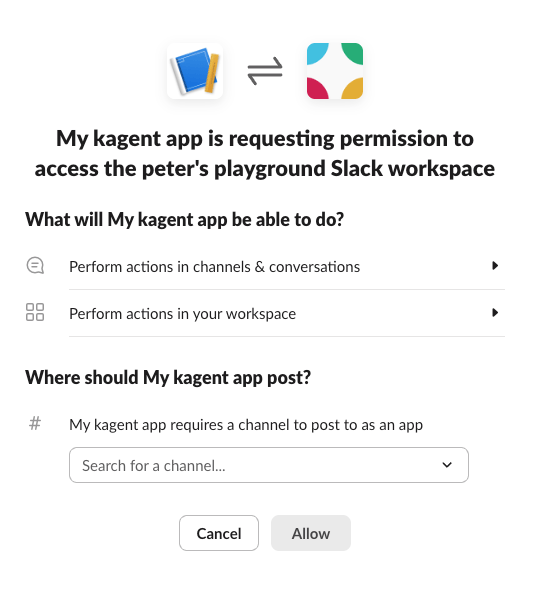
Task: Click the chat bubble conversations icon
Action: 35,265
